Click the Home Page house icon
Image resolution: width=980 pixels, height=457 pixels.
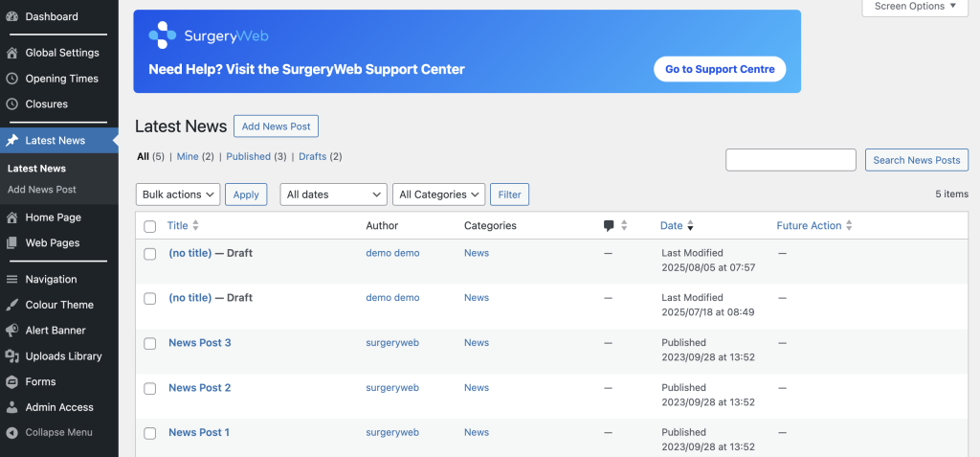[x=11, y=217]
